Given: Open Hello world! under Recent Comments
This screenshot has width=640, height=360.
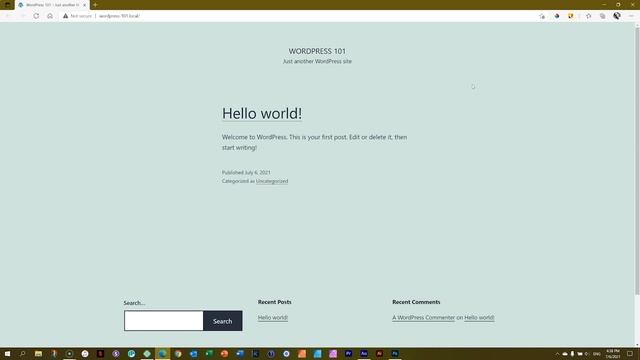Looking at the screenshot, I should click(x=479, y=318).
